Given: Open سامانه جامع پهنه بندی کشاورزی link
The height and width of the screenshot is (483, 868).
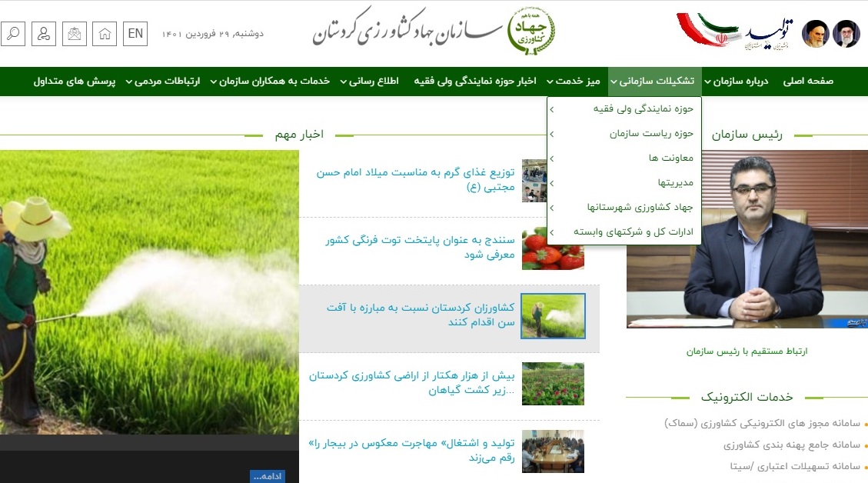Looking at the screenshot, I should [x=792, y=445].
